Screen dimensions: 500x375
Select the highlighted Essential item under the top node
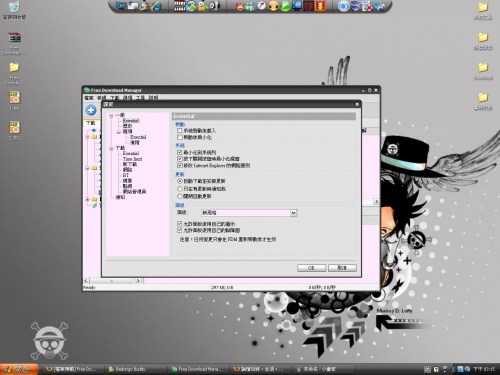[x=131, y=120]
